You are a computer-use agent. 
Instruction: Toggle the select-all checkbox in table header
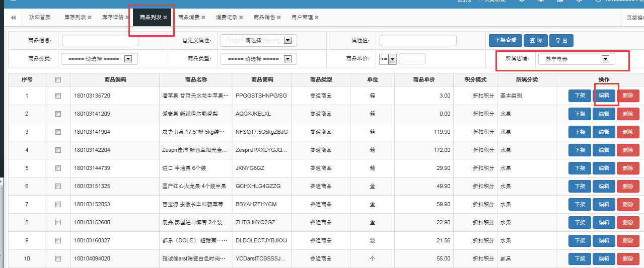click(x=58, y=79)
